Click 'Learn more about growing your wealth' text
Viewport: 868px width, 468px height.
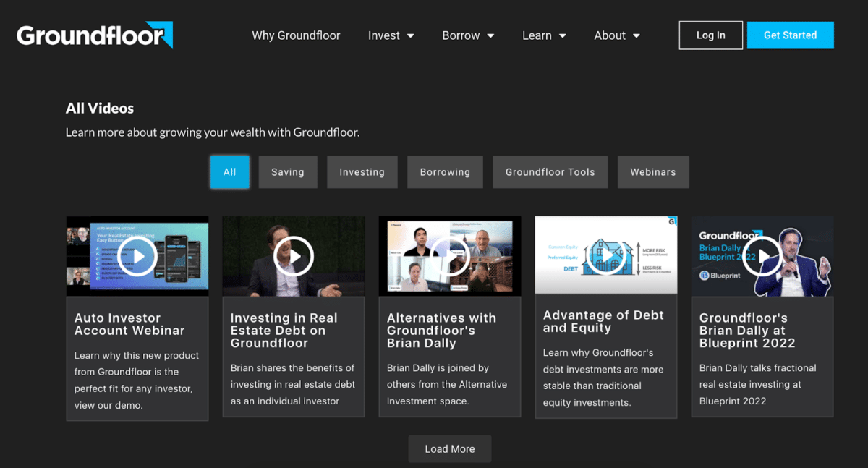pos(213,132)
